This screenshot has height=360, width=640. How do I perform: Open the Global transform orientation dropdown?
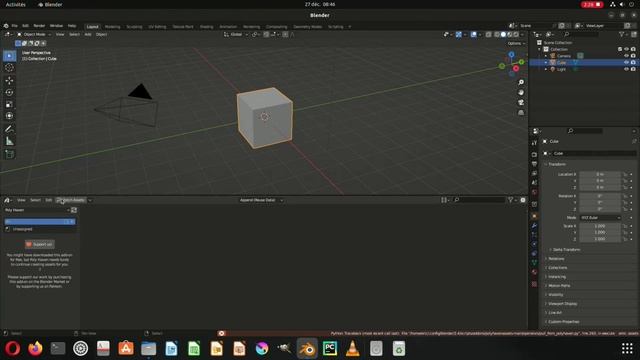[x=236, y=34]
